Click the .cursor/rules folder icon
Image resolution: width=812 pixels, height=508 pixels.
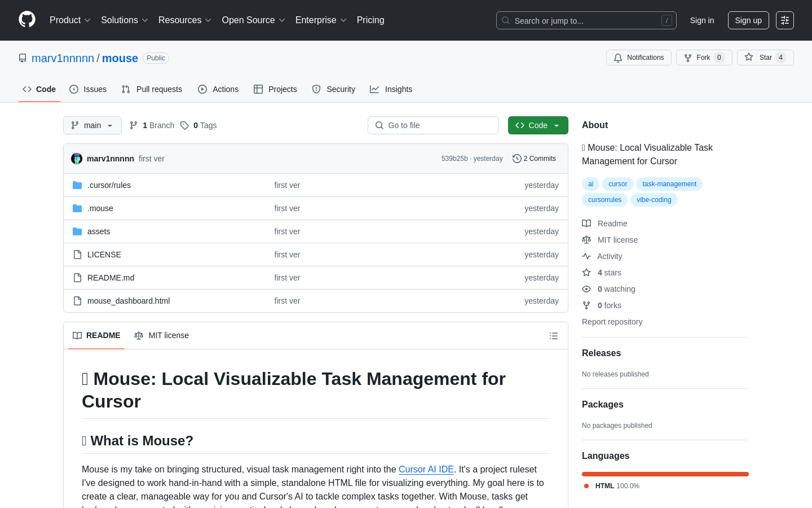pyautogui.click(x=77, y=185)
